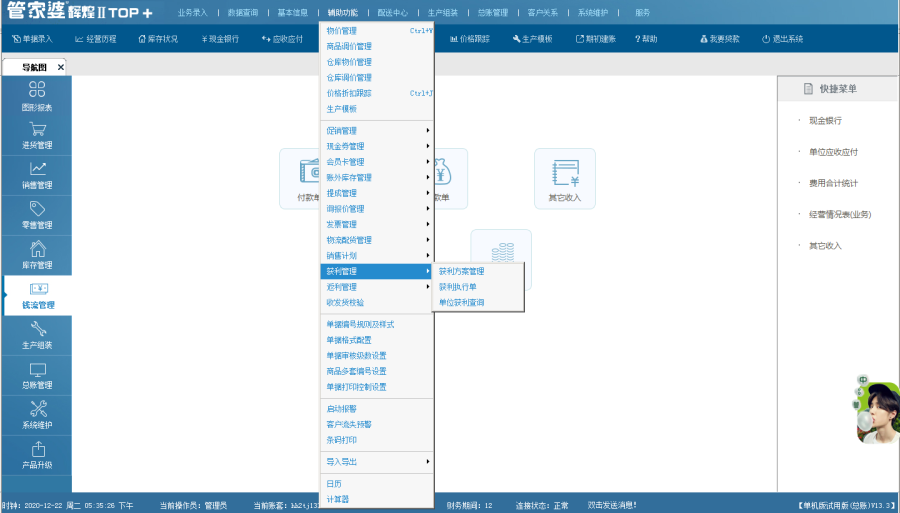Choose 单位获利查询 submenu entry
900x513 pixels.
[461, 302]
